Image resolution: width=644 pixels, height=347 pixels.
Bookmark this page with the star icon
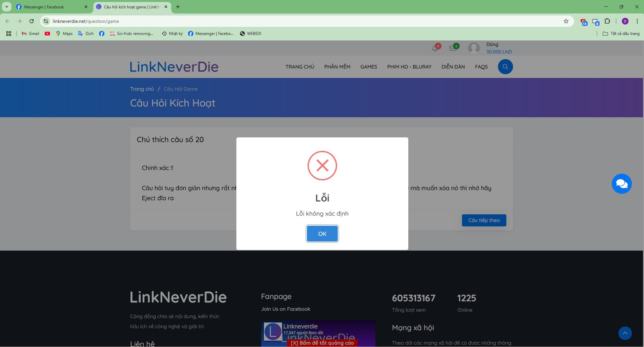[566, 21]
